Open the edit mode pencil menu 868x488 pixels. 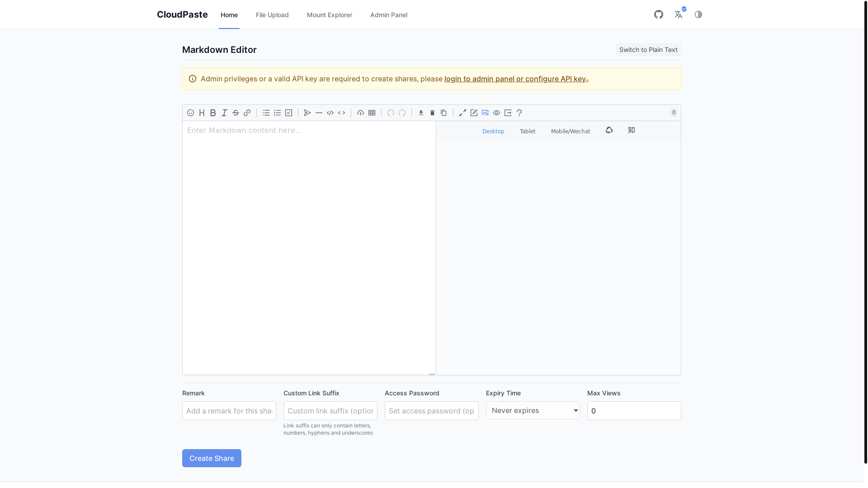(474, 113)
